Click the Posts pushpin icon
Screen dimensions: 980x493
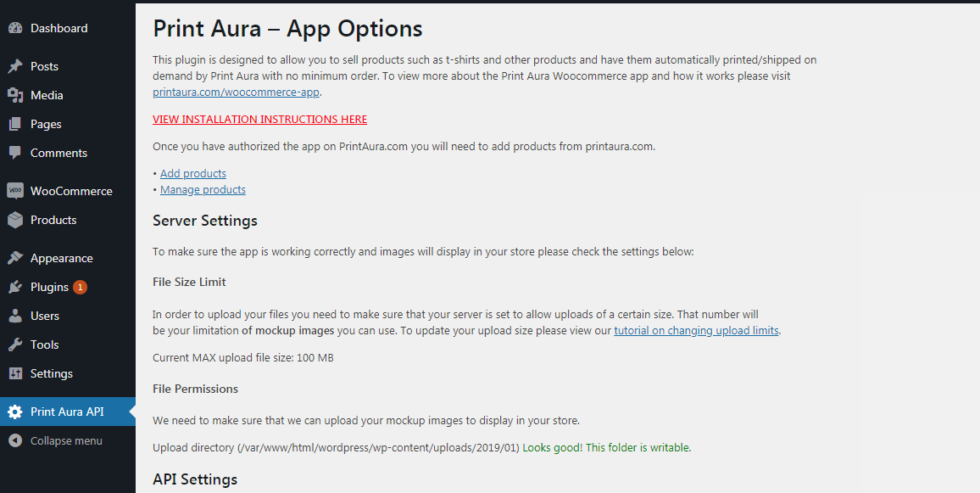coord(15,66)
